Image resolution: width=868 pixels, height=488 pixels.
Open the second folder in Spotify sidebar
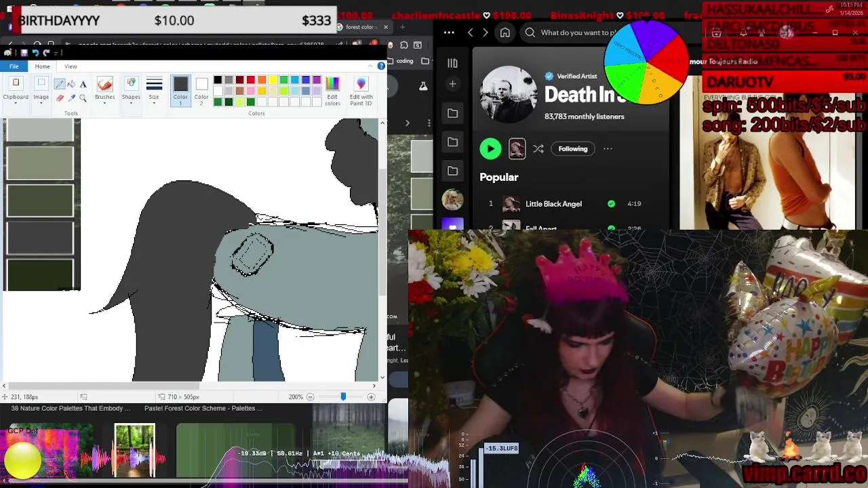(452, 142)
